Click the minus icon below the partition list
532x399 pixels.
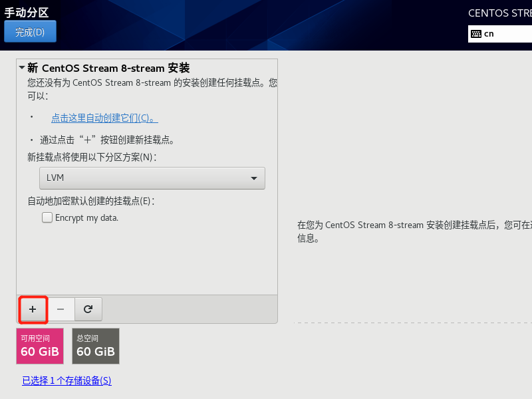coord(61,309)
